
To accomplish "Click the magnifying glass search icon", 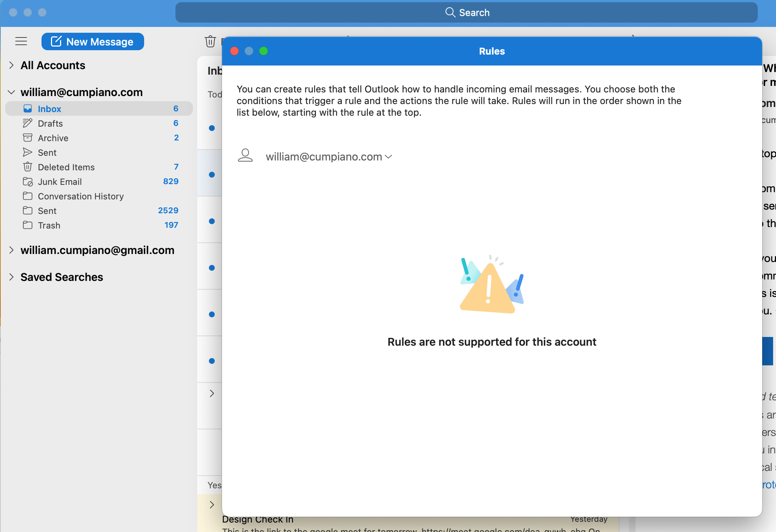I will (x=450, y=13).
